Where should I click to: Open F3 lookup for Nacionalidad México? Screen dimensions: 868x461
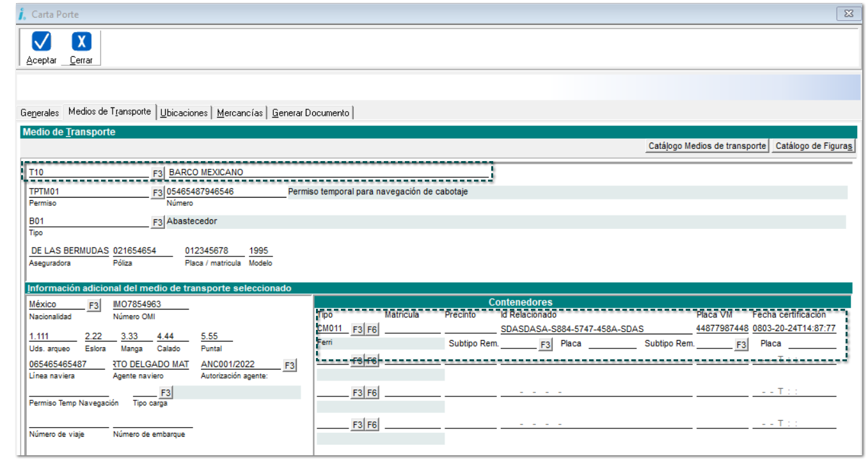tap(93, 306)
